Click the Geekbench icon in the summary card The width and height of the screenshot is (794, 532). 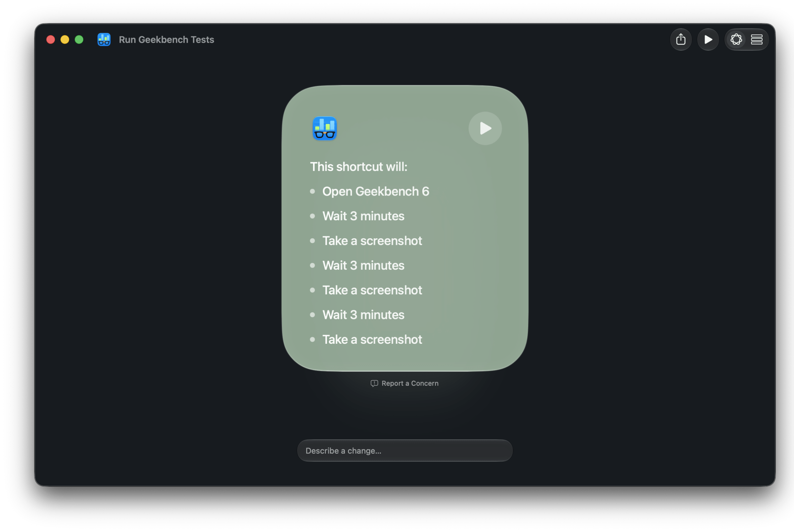[x=324, y=128]
